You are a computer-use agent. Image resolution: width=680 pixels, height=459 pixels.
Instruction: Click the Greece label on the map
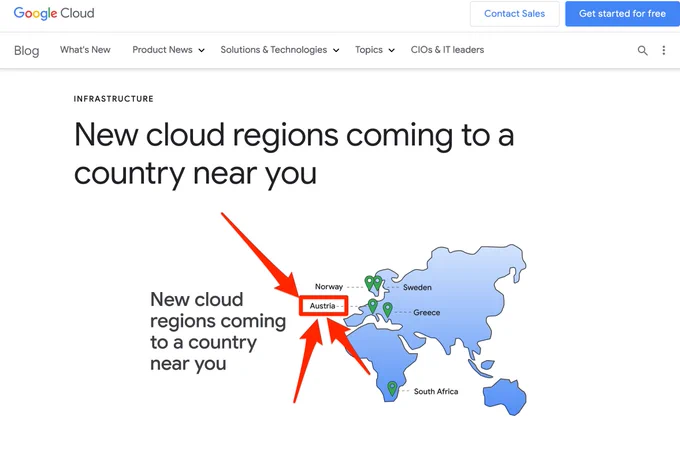pyautogui.click(x=427, y=312)
